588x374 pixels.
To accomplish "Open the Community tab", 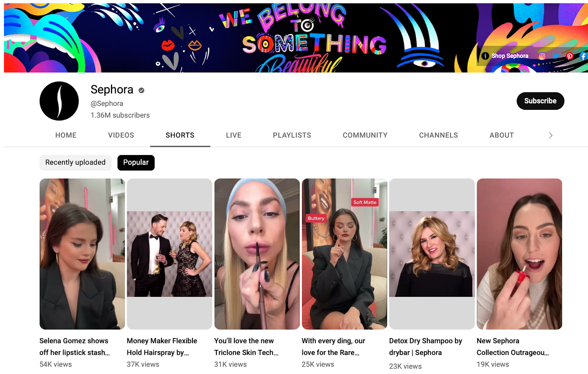I will [x=365, y=135].
